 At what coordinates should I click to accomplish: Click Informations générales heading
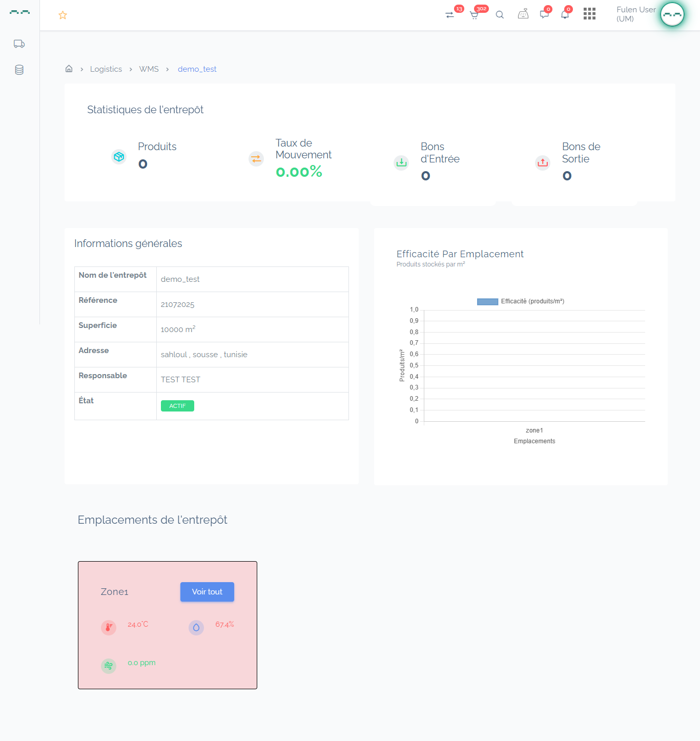click(128, 243)
